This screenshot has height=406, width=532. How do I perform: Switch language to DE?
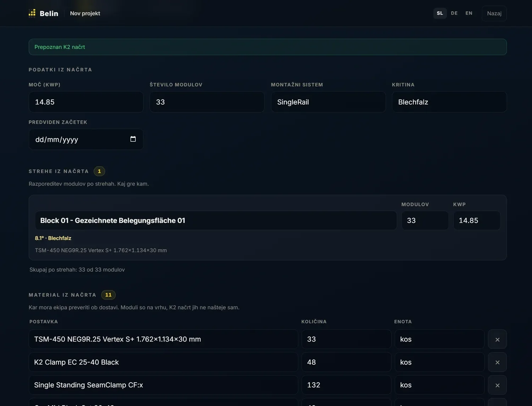454,13
